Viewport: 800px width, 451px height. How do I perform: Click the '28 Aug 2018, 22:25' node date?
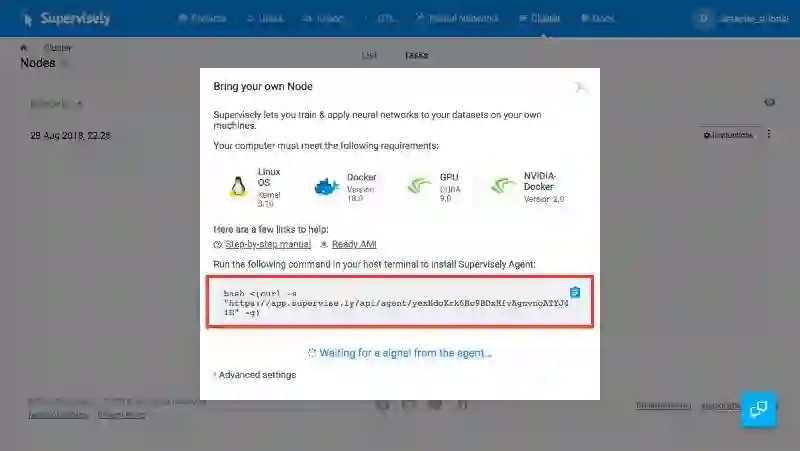[70, 136]
